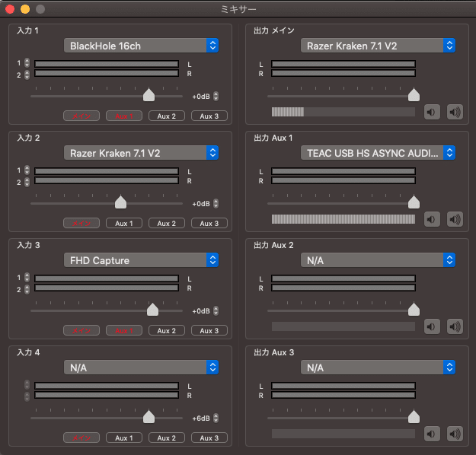Viewport: 476px width, 455px height.
Task: Change 入力 2 channel 1 stepper
Action: coord(27,170)
